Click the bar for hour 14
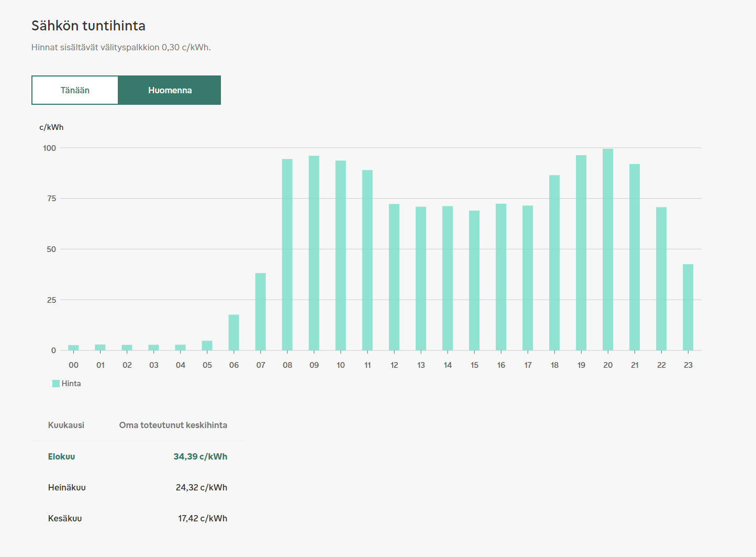This screenshot has height=557, width=756. click(448, 278)
